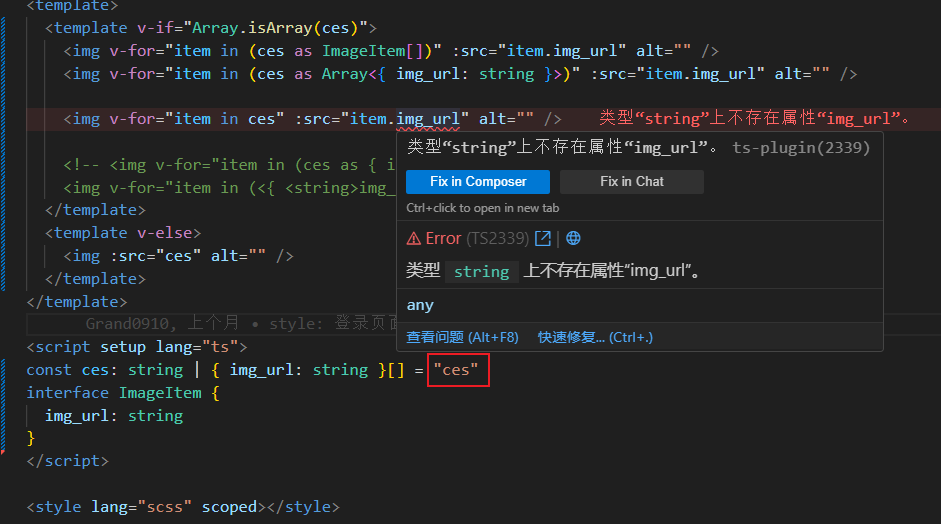Open 快速修复... (Ctrl+.) link
Screen dimensions: 941x524
(595, 337)
